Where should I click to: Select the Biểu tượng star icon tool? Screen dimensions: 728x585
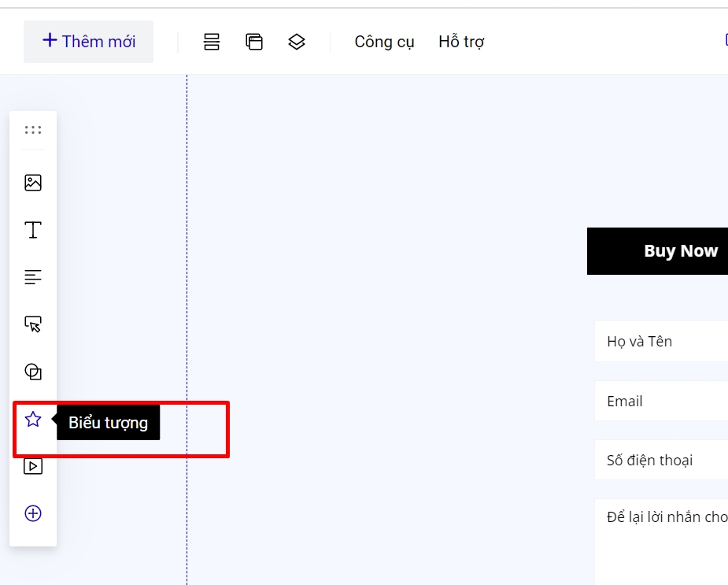pos(33,420)
